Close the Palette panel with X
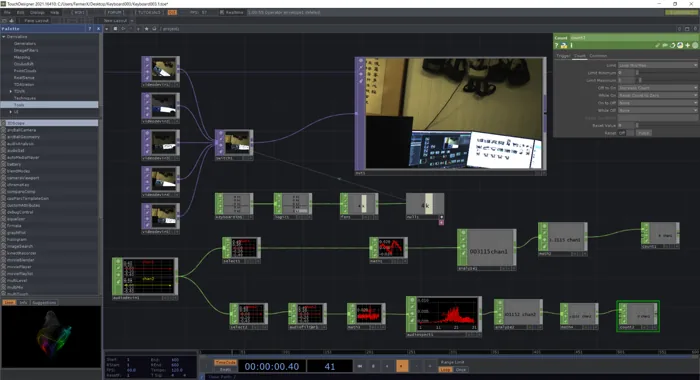This screenshot has height=380, width=700. point(98,29)
